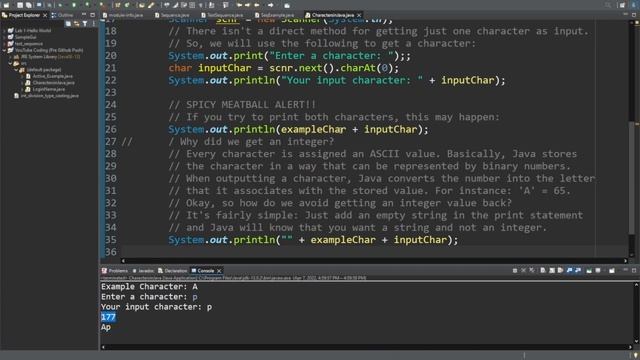This screenshot has height=360, width=640.
Task: Expand the SampleGui project node
Action: [4, 37]
